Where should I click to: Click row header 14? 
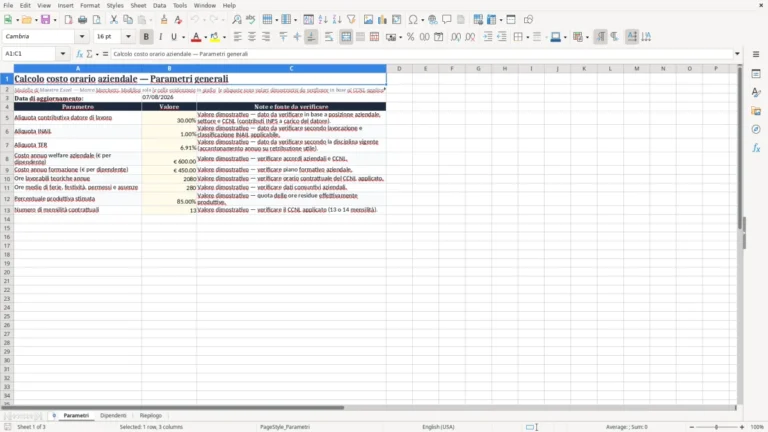click(7, 219)
